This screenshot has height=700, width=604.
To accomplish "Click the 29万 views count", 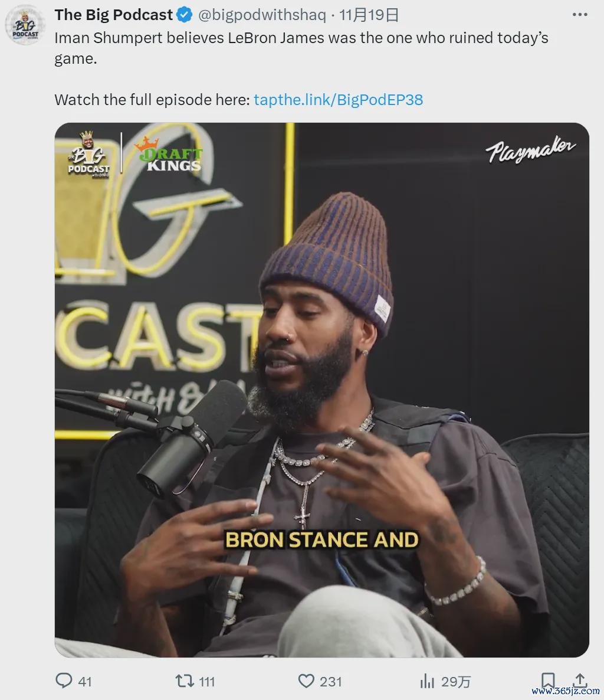I will click(x=456, y=682).
